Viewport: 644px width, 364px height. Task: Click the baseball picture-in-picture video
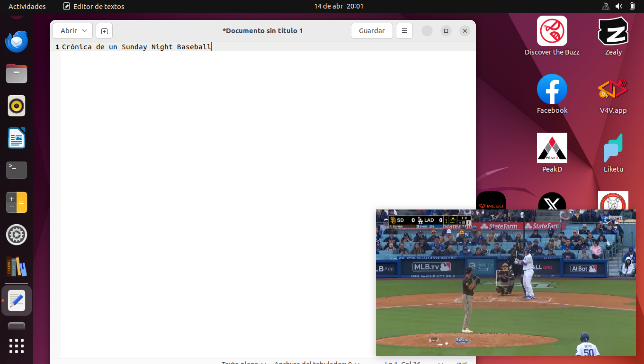[506, 282]
